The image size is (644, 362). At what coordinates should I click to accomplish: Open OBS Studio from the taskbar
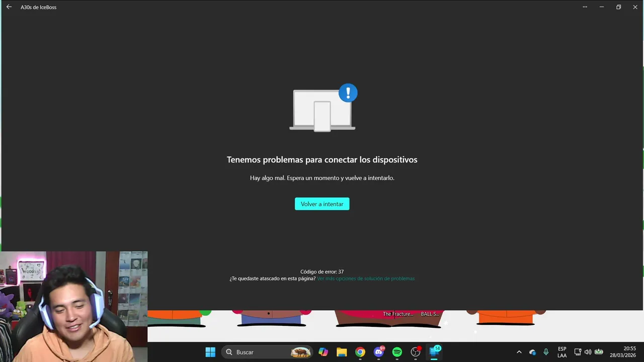416,352
